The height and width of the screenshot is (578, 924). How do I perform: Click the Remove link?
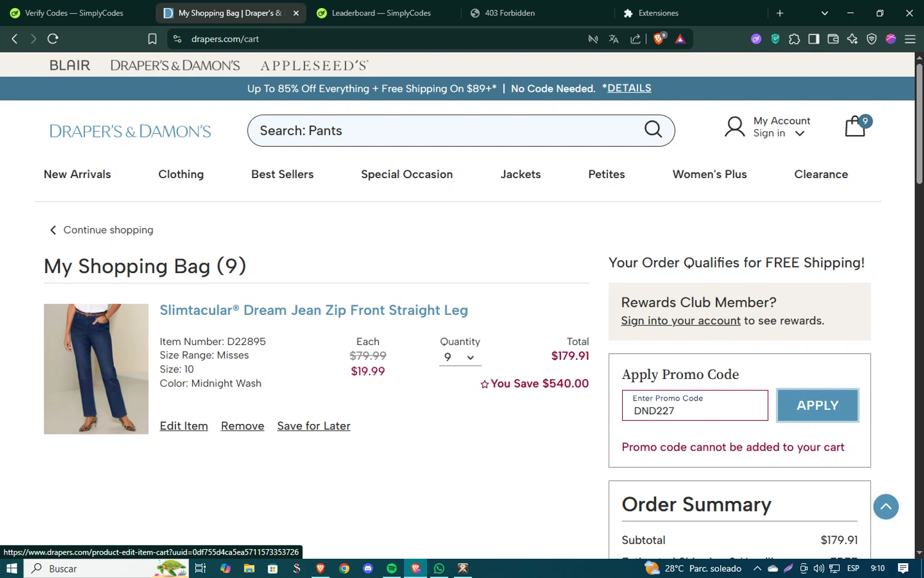(243, 426)
